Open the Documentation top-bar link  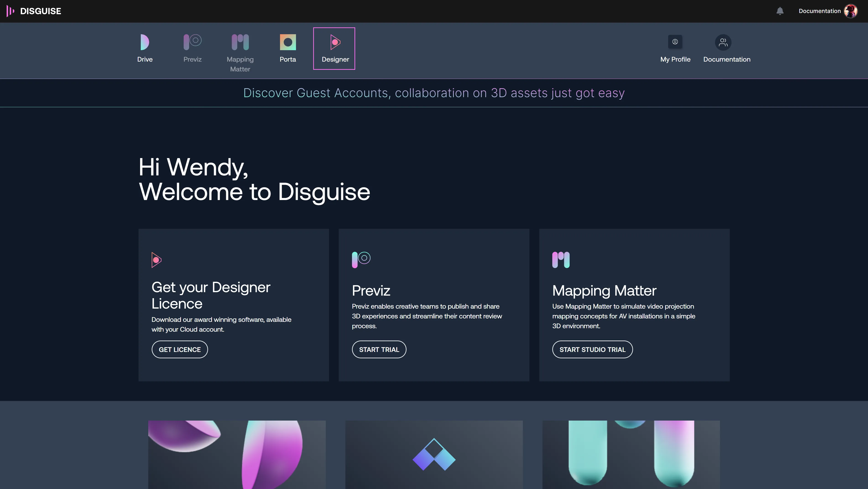tap(819, 11)
